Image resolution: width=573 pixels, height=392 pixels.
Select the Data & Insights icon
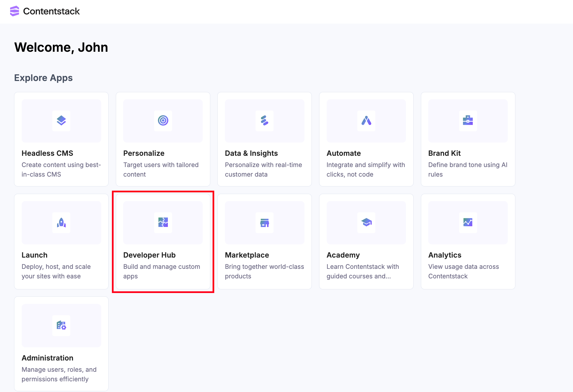coord(265,121)
